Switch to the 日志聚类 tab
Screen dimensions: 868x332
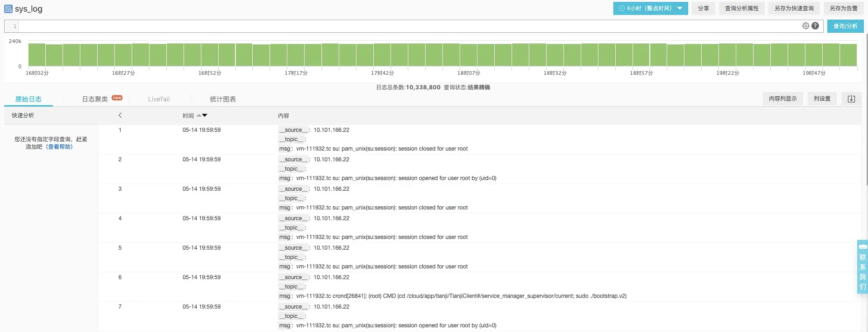[x=95, y=99]
